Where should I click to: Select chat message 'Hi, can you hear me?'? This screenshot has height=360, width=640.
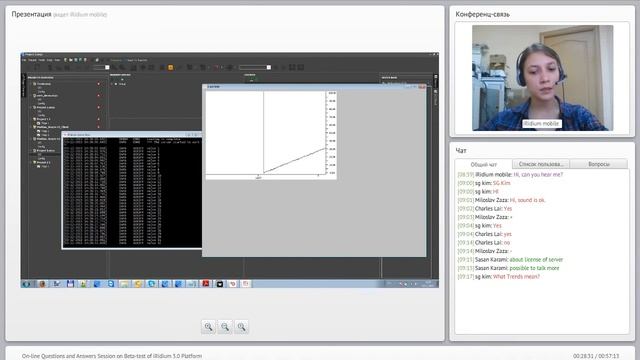tap(538, 174)
